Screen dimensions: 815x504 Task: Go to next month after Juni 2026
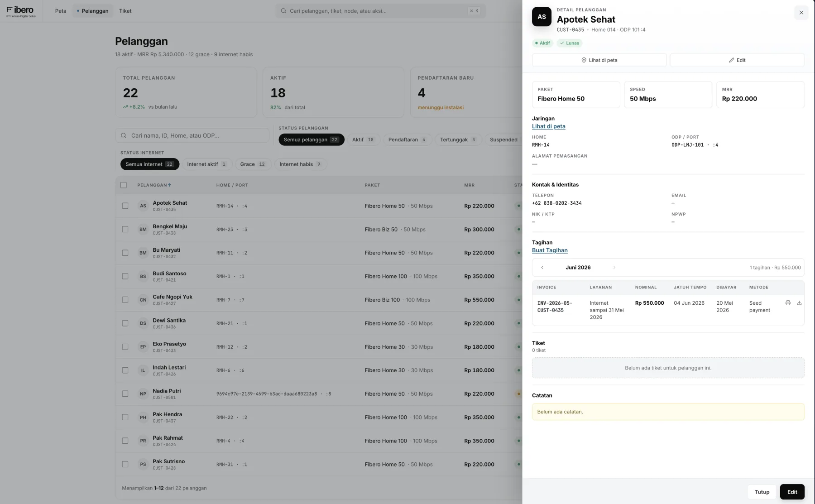coord(614,268)
